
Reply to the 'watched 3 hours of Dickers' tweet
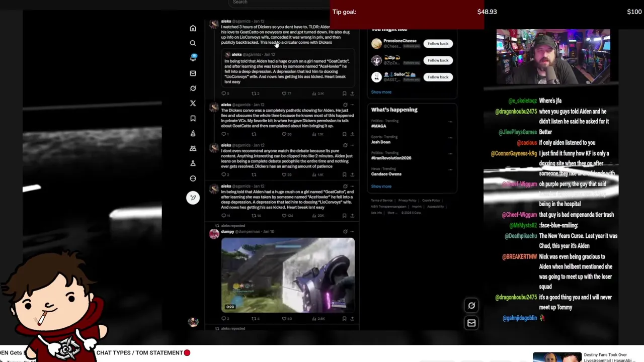(224, 94)
